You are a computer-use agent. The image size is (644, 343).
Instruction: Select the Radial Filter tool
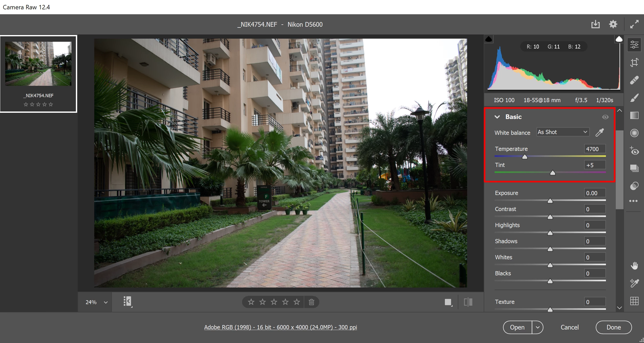[634, 133]
